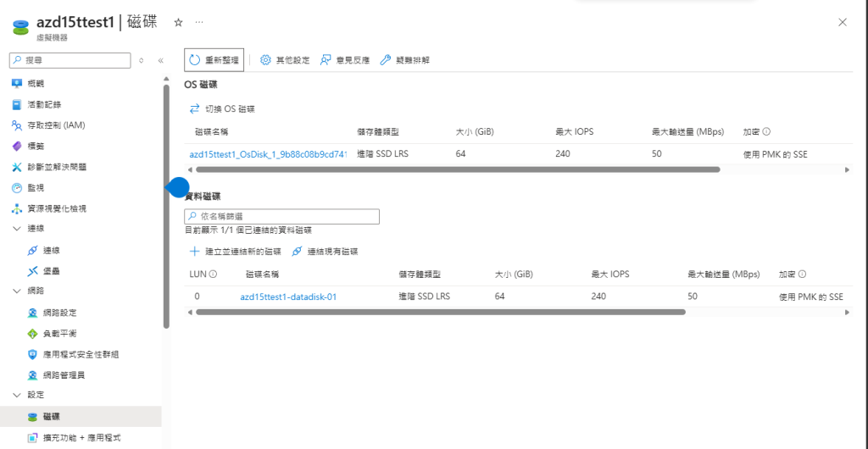Click data disk table horizontal scrollbar

pos(441,312)
